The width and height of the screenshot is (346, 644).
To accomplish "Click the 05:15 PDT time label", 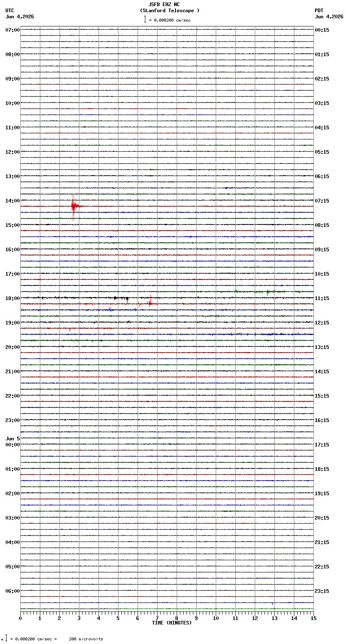I will [322, 152].
